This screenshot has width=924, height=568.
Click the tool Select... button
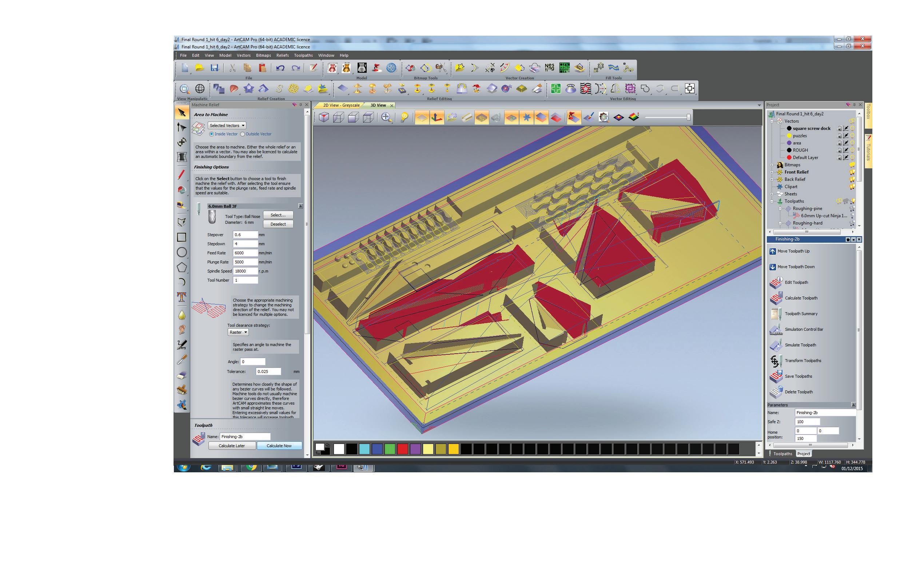[278, 215]
